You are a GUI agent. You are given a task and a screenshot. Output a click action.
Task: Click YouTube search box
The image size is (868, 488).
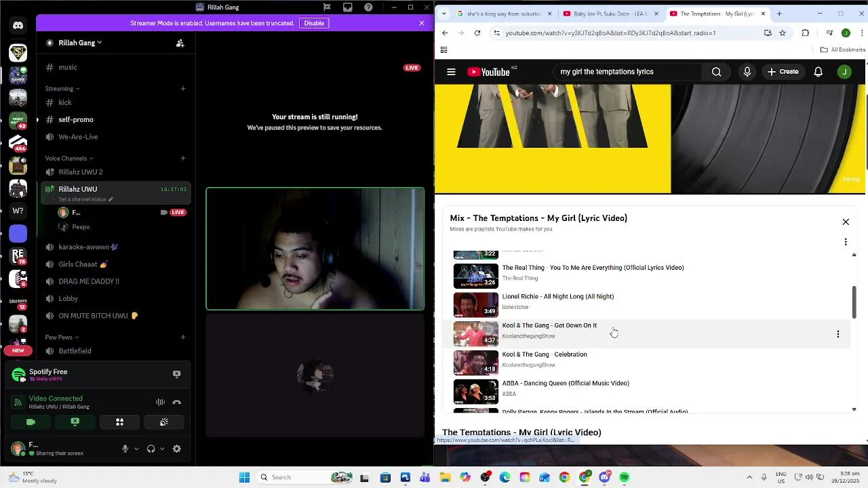(628, 72)
